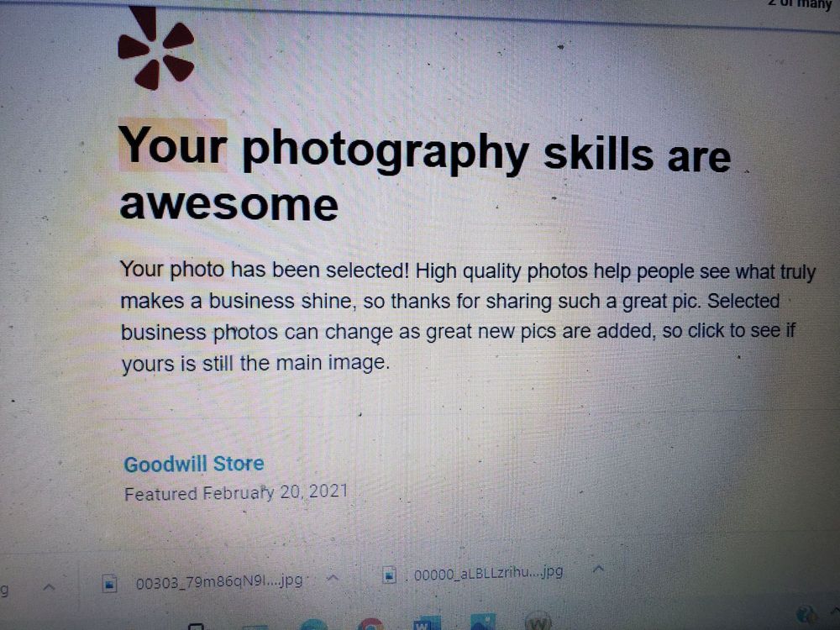Viewport: 840px width, 630px height.
Task: Click the '2 of many' message counter
Action: pyautogui.click(x=800, y=4)
